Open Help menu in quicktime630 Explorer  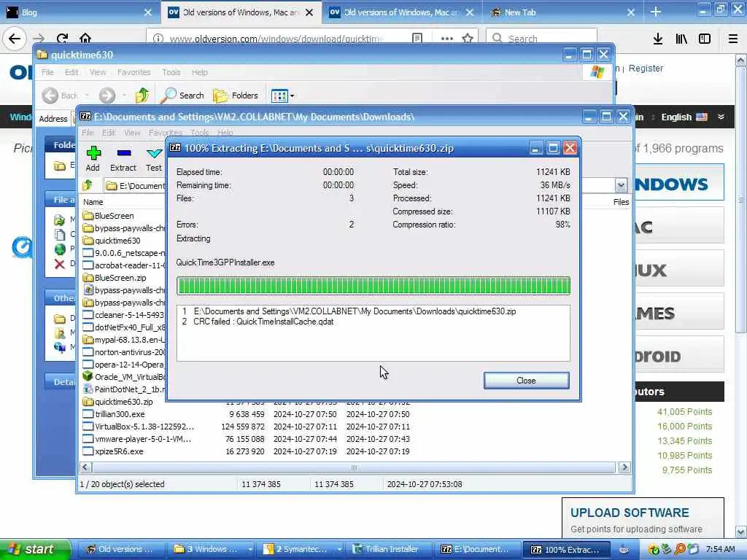click(200, 72)
